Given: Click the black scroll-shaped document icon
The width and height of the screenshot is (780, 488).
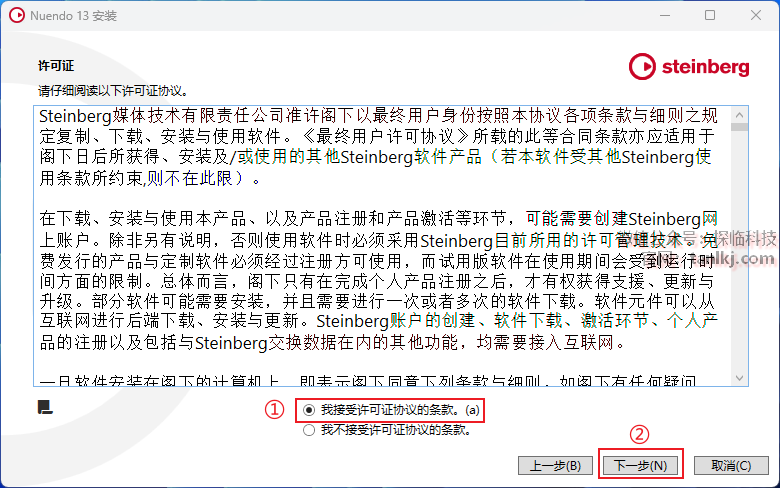Looking at the screenshot, I should tap(45, 407).
